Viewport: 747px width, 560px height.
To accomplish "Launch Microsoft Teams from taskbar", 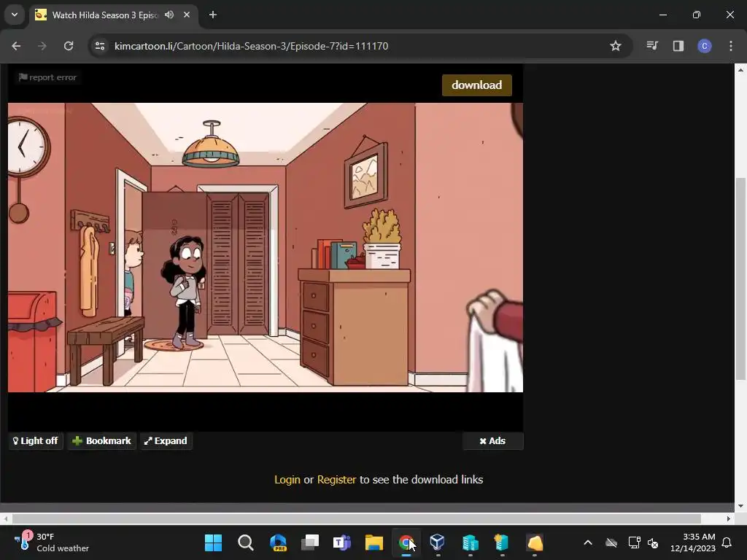I will (x=341, y=542).
